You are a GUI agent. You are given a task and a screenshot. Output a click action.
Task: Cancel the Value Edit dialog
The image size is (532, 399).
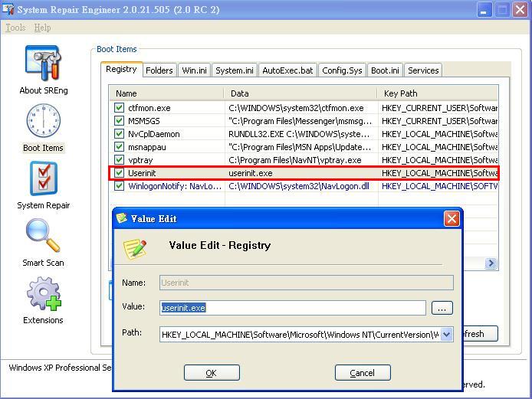point(363,373)
